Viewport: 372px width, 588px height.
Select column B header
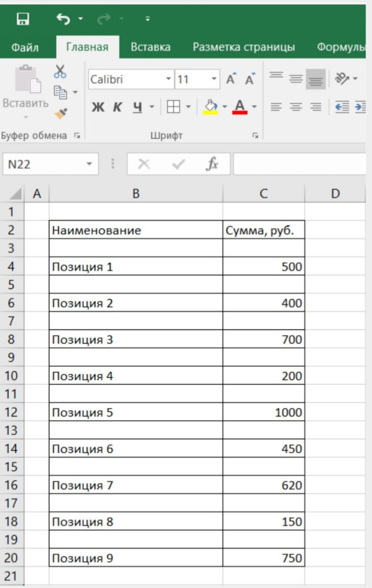136,194
